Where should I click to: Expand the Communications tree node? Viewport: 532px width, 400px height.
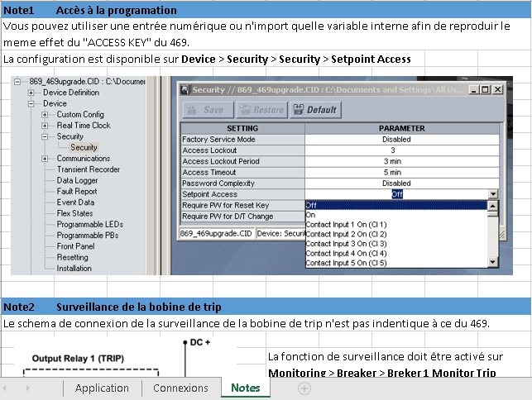pos(45,159)
